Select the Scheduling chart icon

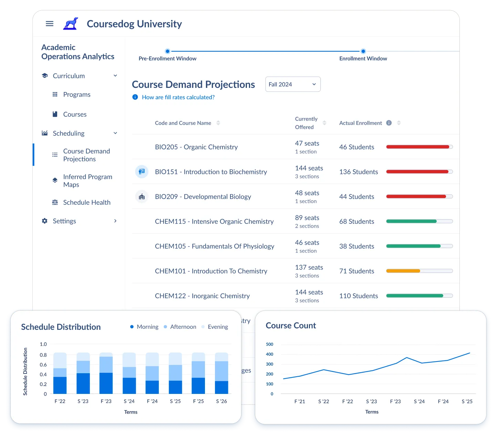(x=45, y=133)
